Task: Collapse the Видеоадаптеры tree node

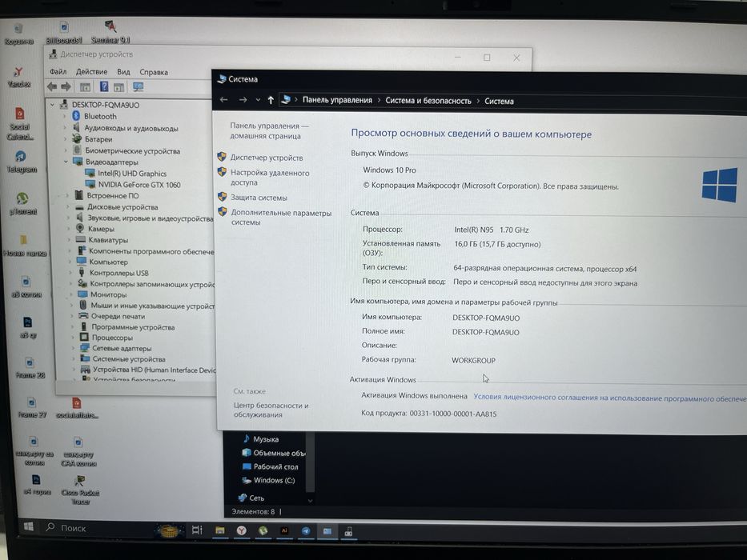Action: tap(66, 162)
